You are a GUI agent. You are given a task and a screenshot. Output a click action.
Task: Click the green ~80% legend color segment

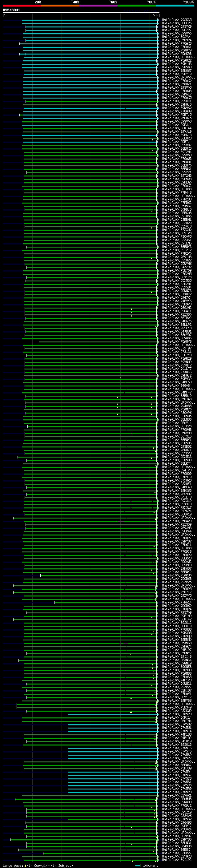pos(137,6)
